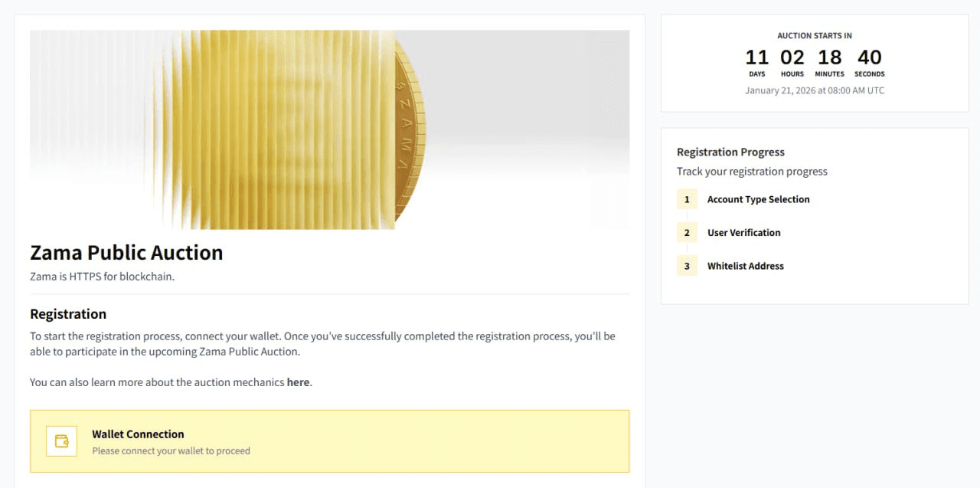Open the 'here' auction mechanics link
Viewport: 980px width, 488px height.
[x=298, y=382]
